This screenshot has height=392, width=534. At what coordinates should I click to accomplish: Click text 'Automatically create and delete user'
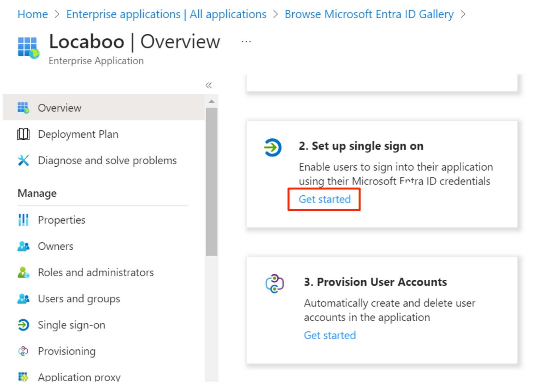[x=390, y=303]
